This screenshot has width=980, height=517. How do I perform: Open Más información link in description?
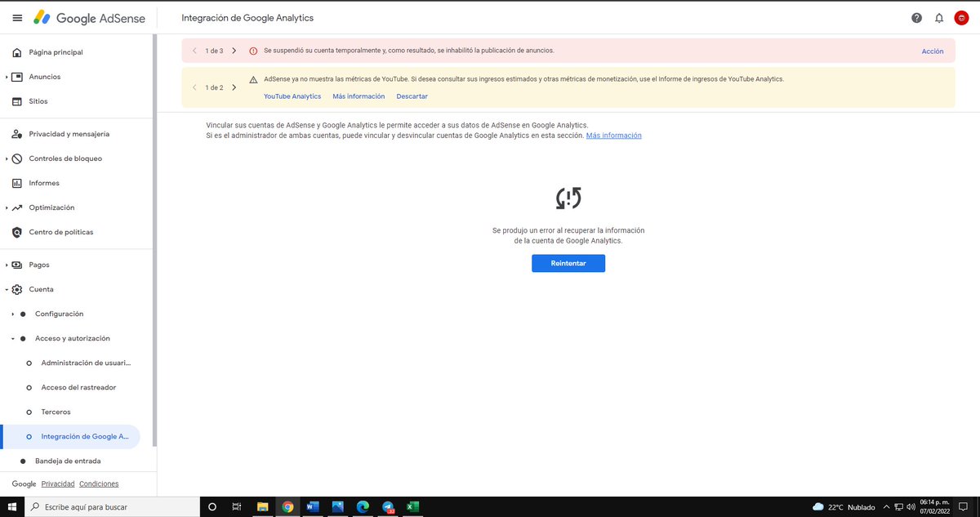613,136
